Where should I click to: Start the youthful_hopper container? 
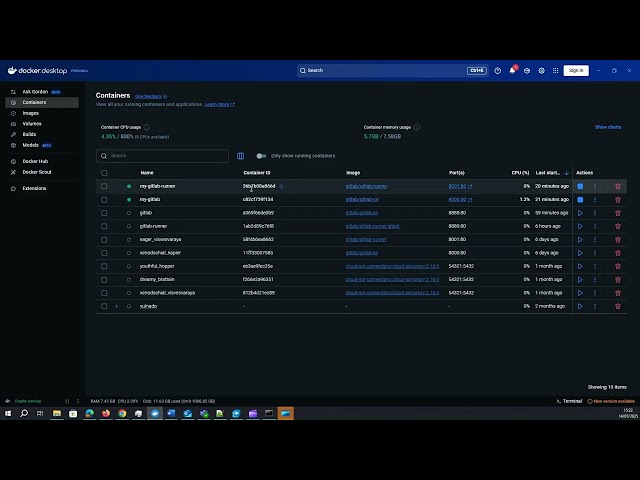[580, 266]
